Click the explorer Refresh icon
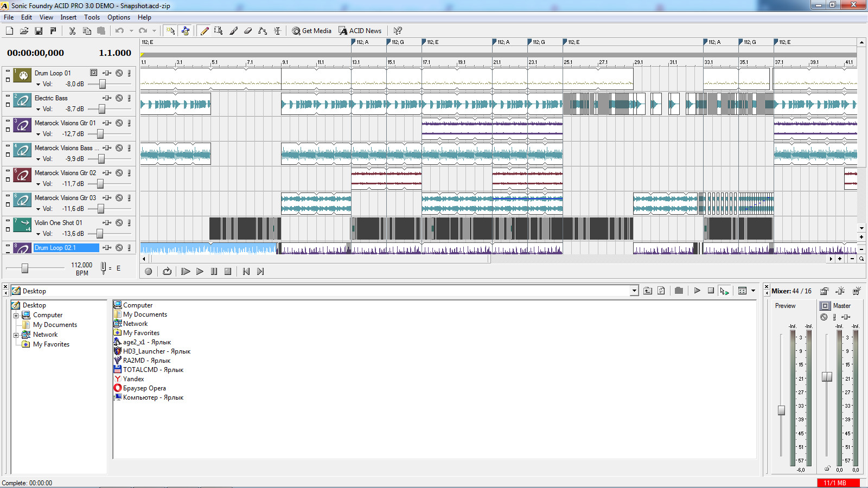 point(661,291)
